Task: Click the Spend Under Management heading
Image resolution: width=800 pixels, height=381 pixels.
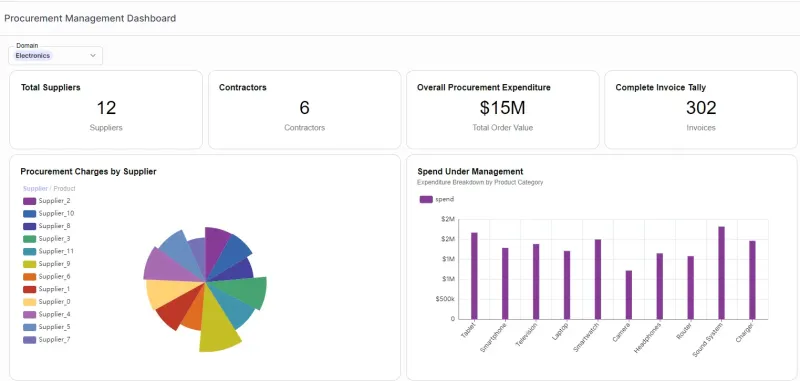Action: 470,172
